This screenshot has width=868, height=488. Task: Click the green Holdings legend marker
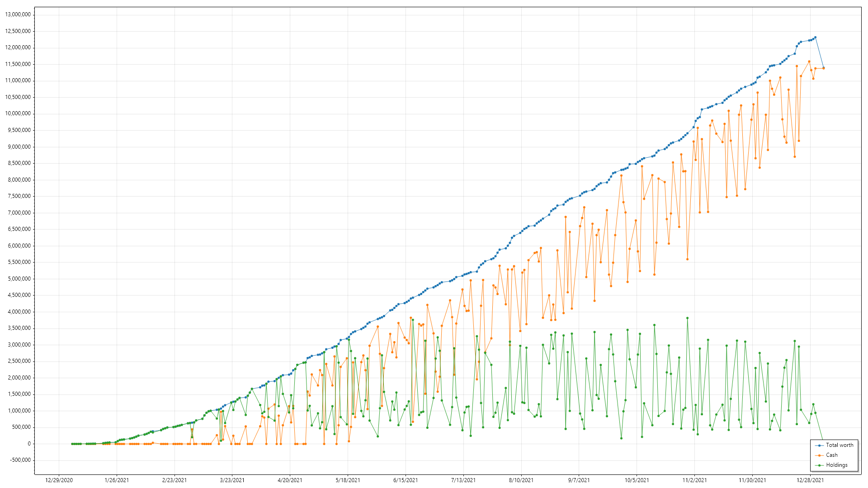(x=819, y=465)
